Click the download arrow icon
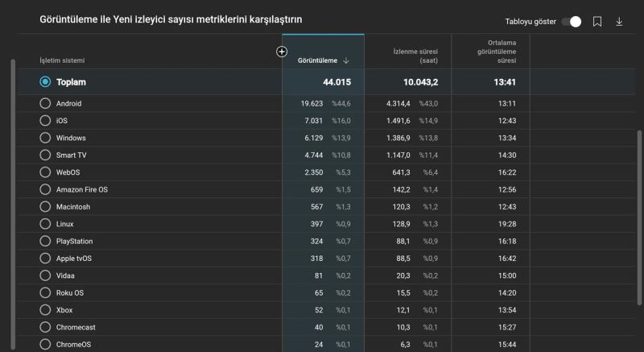The image size is (644, 352). (x=619, y=22)
